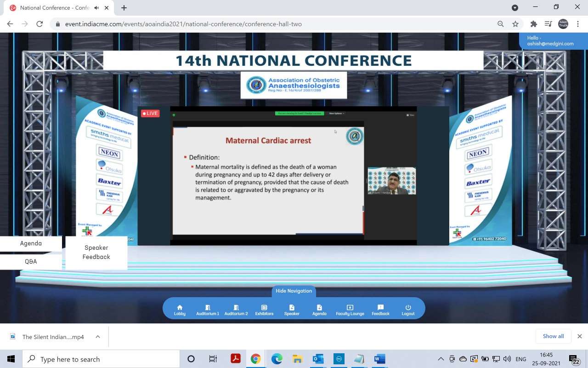Open Outlook from taskbar
This screenshot has height=368, width=588.
(318, 359)
